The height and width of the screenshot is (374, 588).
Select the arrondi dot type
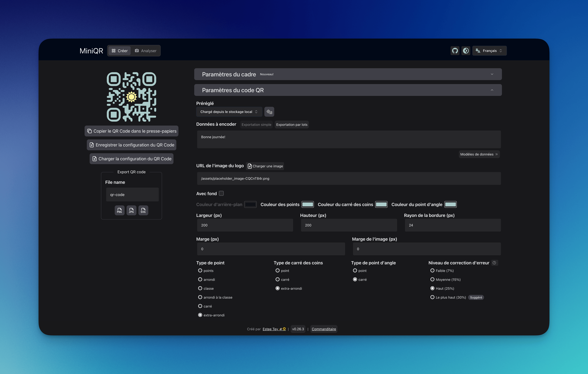point(200,279)
